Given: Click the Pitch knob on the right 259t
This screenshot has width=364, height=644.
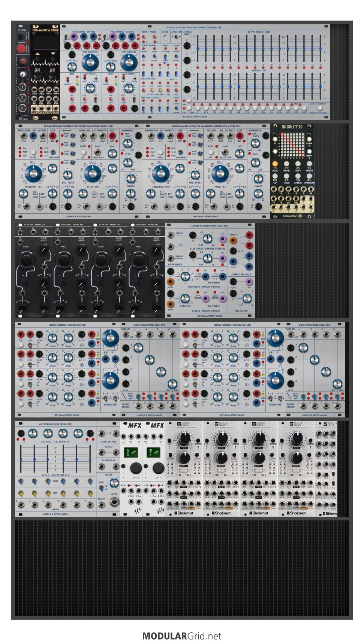Looking at the screenshot, I should click(220, 173).
